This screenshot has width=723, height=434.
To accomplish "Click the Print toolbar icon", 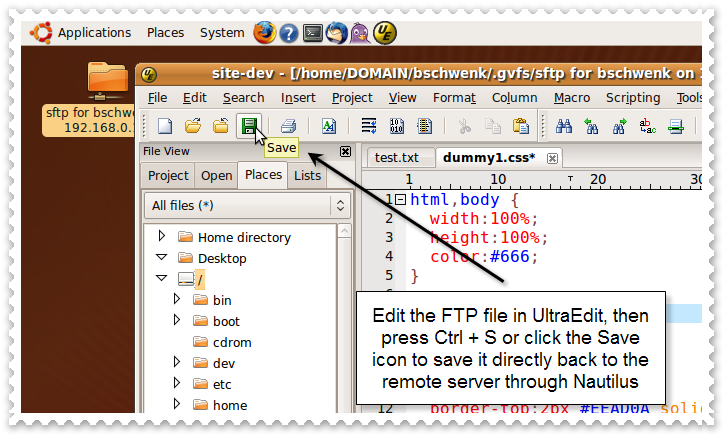I will [x=289, y=125].
